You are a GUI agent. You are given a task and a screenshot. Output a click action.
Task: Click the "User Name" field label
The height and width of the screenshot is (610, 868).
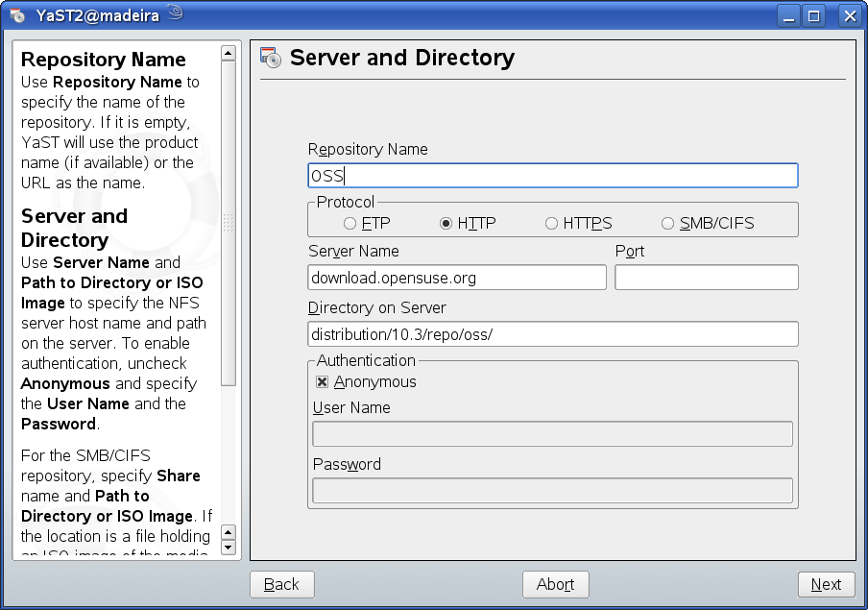pos(351,407)
